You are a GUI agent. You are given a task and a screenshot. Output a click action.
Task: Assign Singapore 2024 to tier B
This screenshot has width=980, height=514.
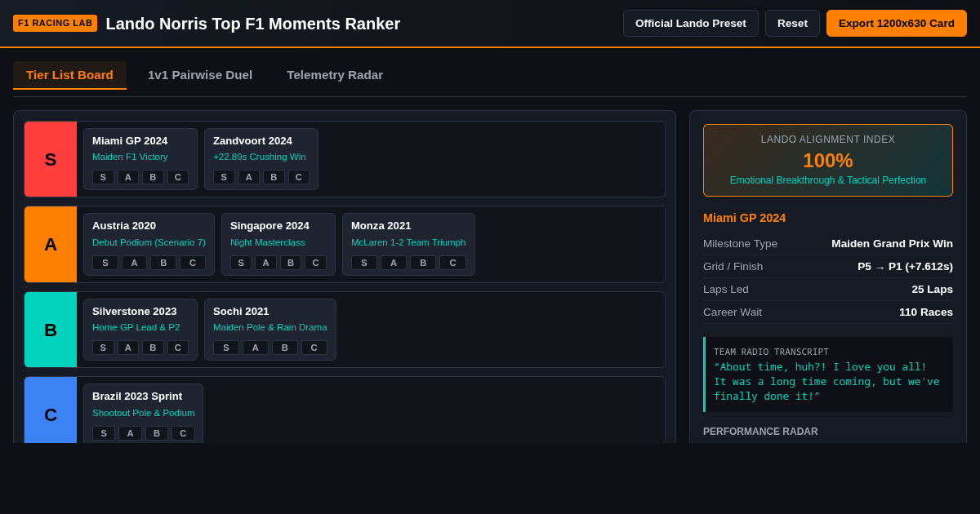tap(291, 263)
